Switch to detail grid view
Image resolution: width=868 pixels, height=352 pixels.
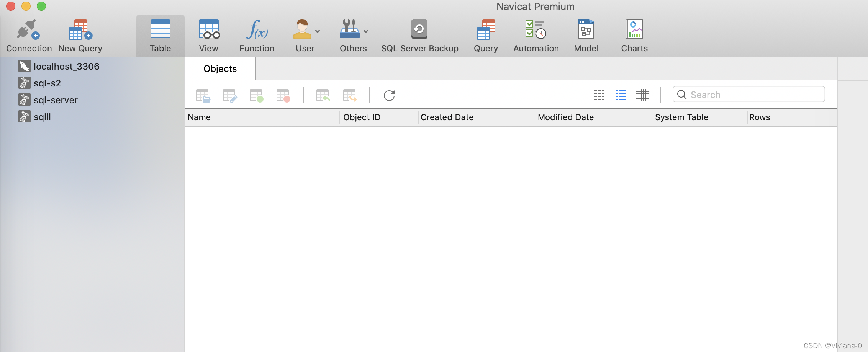tap(642, 95)
